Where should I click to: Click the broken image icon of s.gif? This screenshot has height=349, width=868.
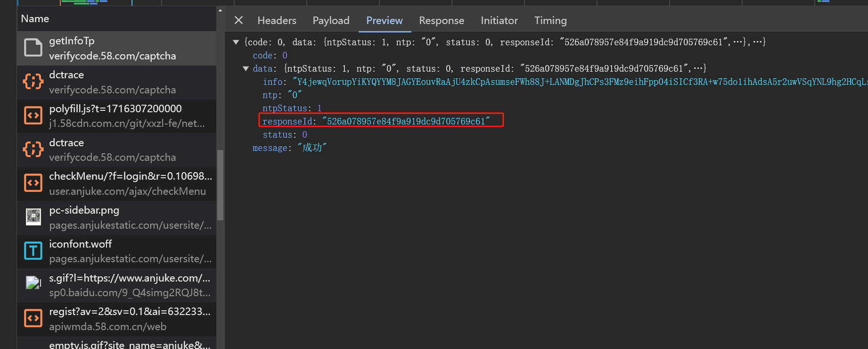[33, 283]
